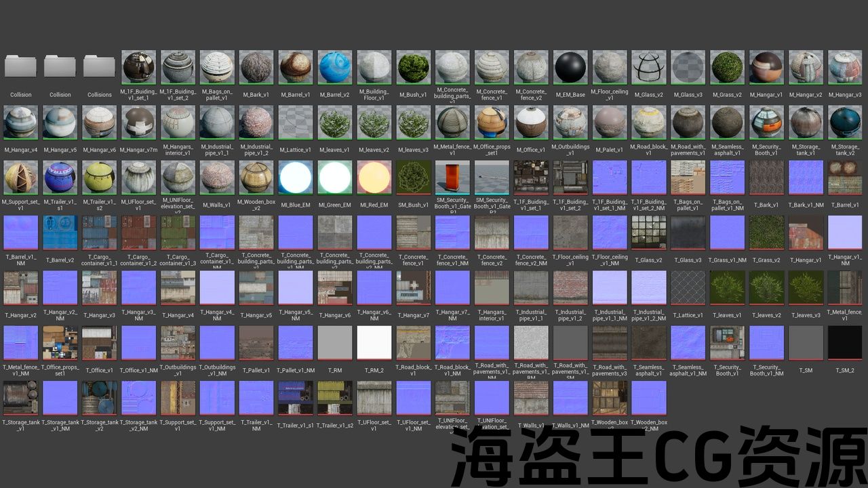
Task: Select the SM_Bush_v1 static mesh
Action: click(x=414, y=178)
